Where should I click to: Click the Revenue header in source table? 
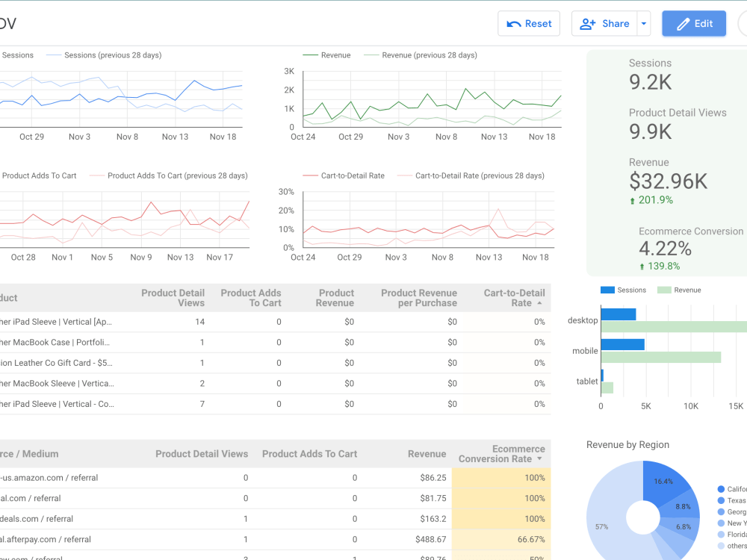pos(427,454)
